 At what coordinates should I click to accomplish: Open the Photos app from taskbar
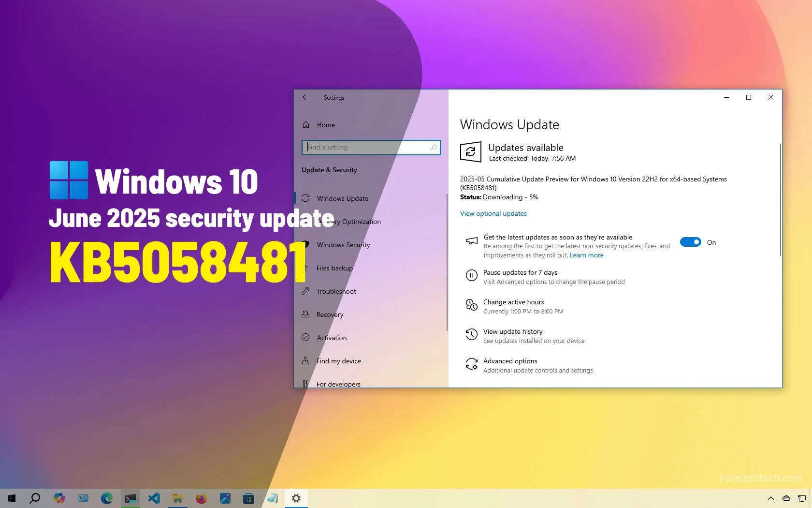coord(225,498)
